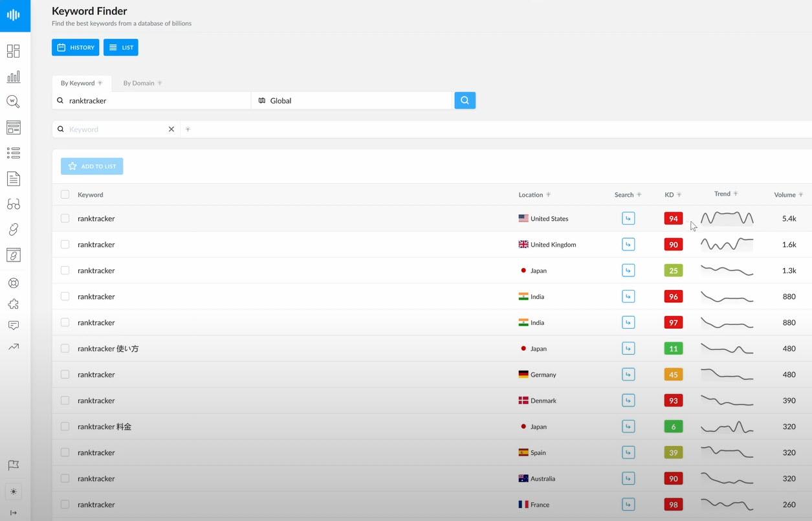This screenshot has height=521, width=812.
Task: Switch to the By Domain tab
Action: pos(142,83)
